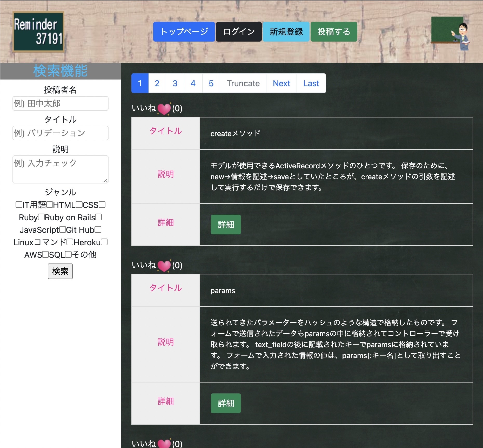Go to pagination page 3
This screenshot has width=483, height=448.
tap(175, 83)
